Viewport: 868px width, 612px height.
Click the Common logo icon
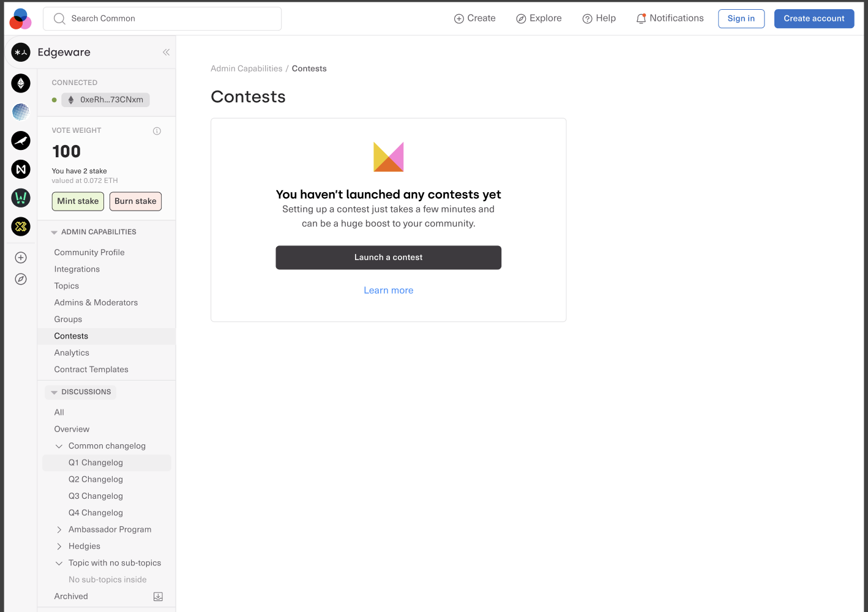(20, 19)
